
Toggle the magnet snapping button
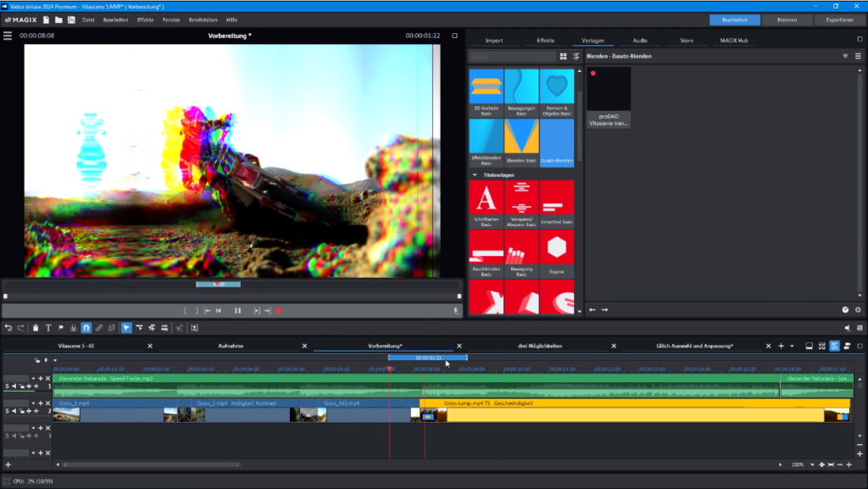tap(86, 327)
